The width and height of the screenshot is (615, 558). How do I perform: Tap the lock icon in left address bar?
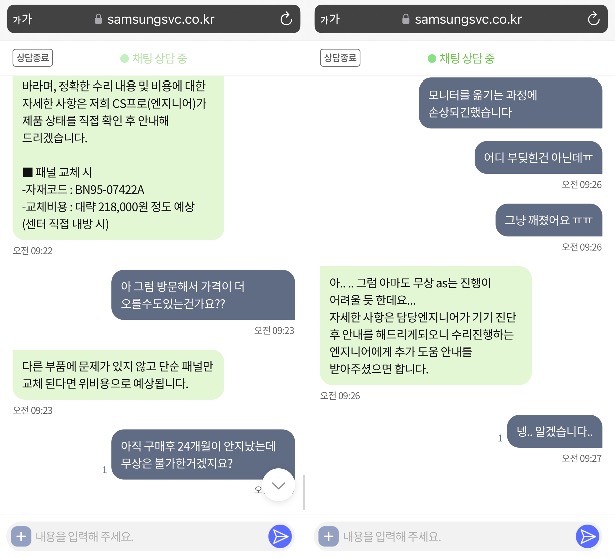tap(98, 19)
